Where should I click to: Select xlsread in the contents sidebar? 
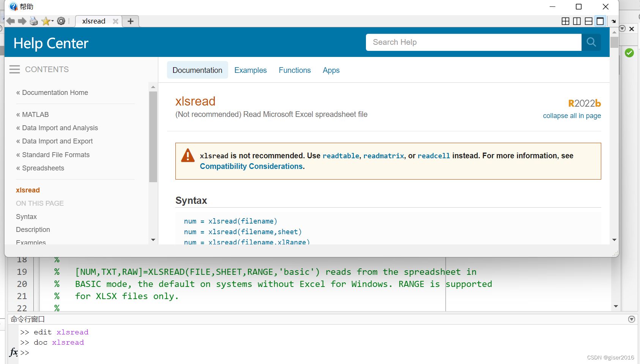(x=28, y=190)
